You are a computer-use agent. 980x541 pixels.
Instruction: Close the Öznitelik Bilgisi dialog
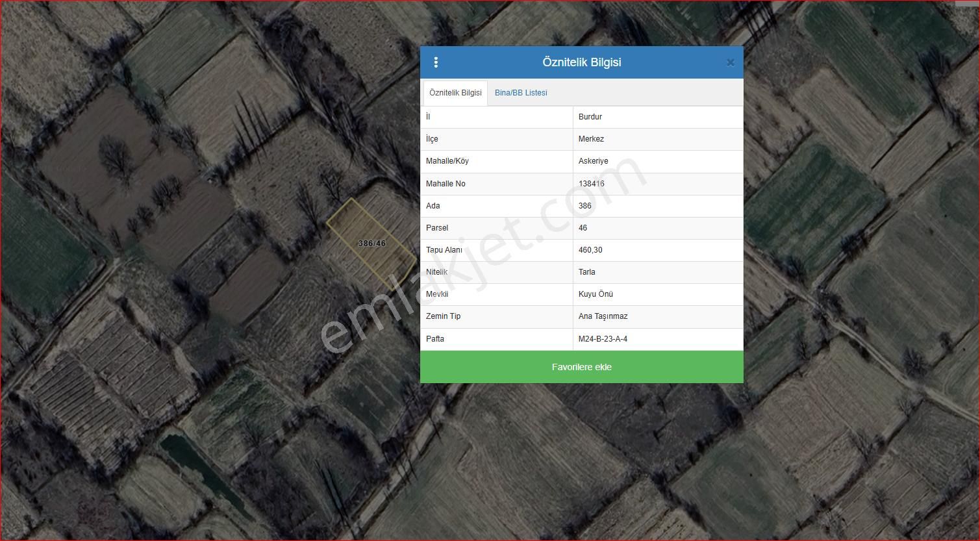pos(730,62)
